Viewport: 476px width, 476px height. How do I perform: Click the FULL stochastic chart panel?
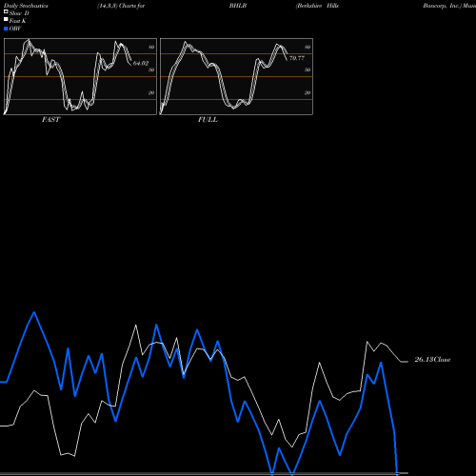[x=236, y=76]
